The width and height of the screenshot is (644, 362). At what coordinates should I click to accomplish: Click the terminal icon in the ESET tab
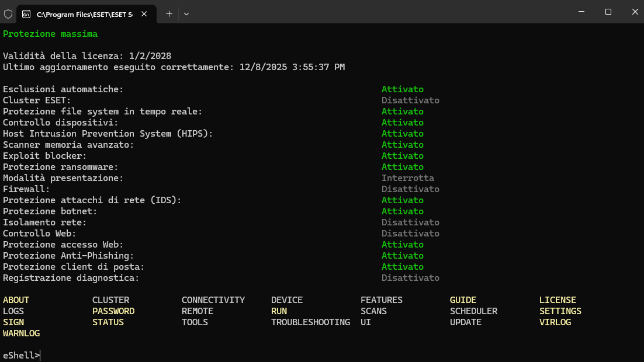click(27, 13)
